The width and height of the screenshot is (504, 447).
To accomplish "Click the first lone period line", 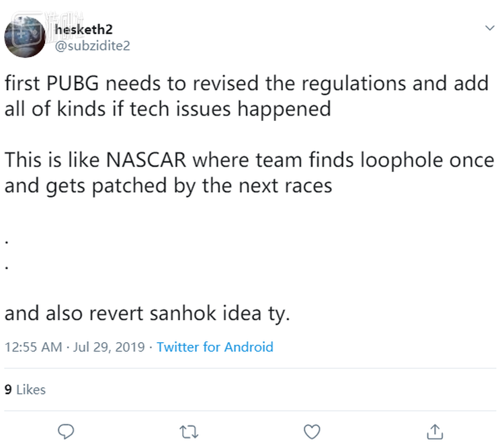I will tap(7, 239).
